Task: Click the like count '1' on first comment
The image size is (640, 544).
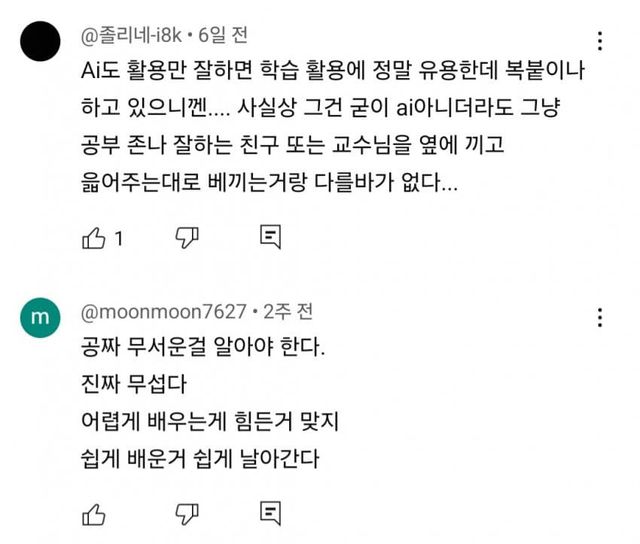Action: point(118,238)
